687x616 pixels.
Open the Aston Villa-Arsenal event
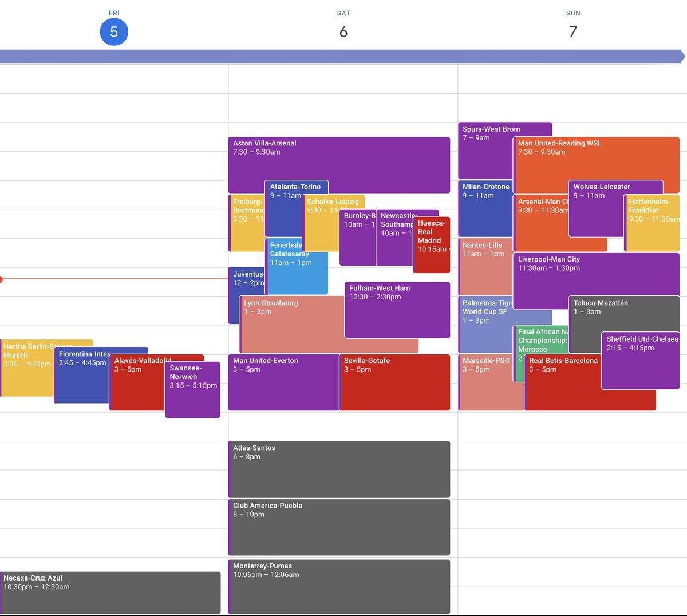click(339, 165)
